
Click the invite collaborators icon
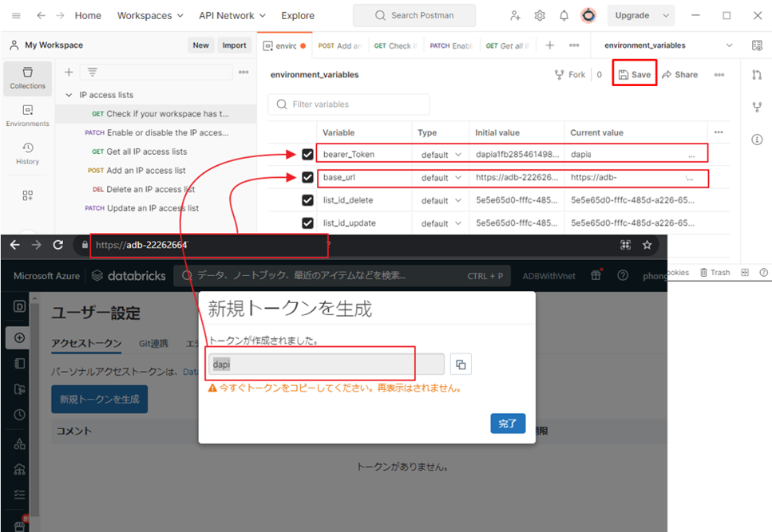(x=516, y=16)
